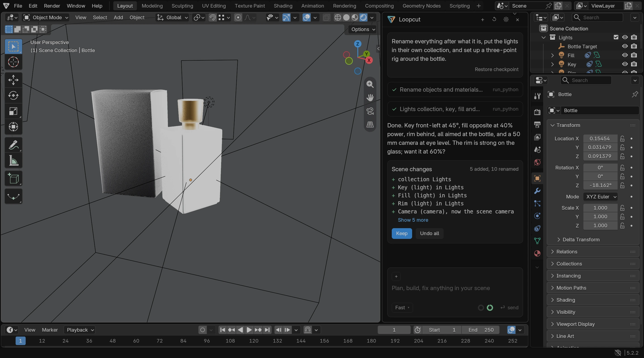The image size is (644, 358).
Task: Select the Add Cube tool
Action: pos(13,178)
